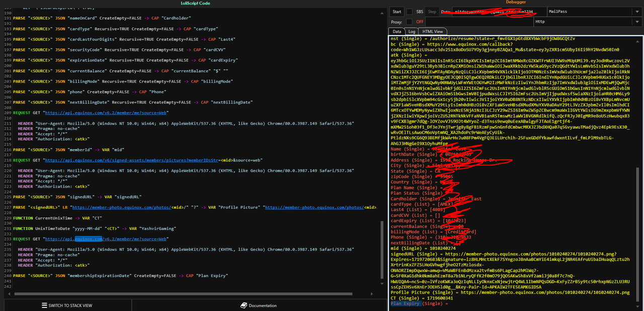Screen dimensions: 644x311
Task: Click the "Profile Picture (Single)" output line
Action: click(510, 292)
